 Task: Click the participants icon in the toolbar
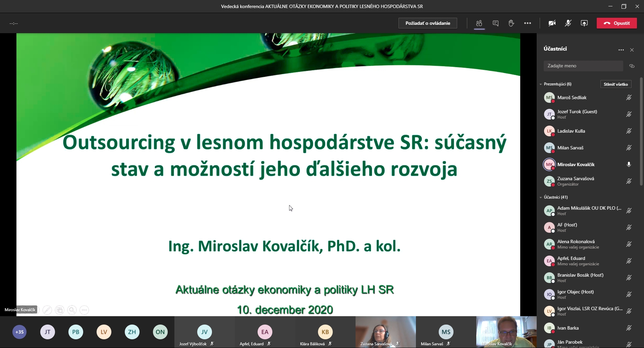pos(479,23)
